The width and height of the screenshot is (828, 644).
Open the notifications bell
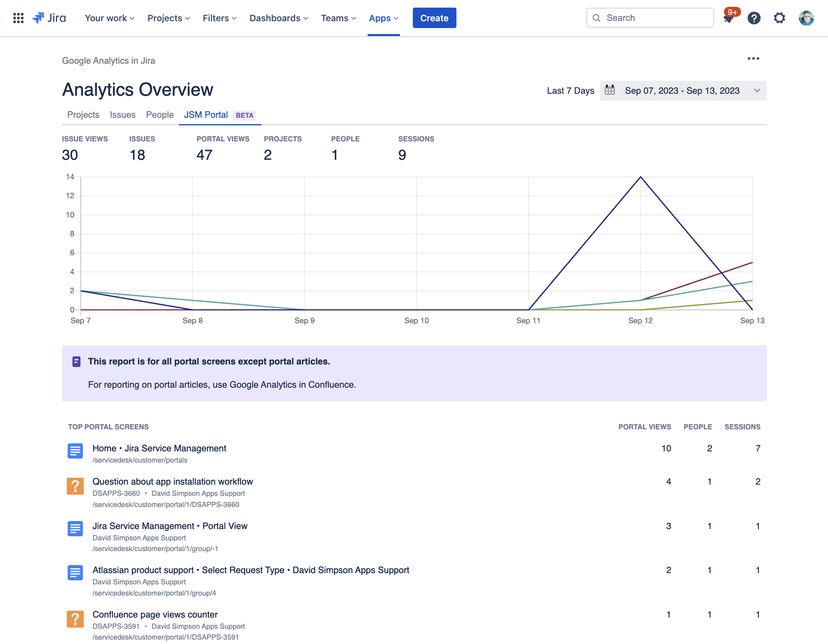tap(728, 18)
